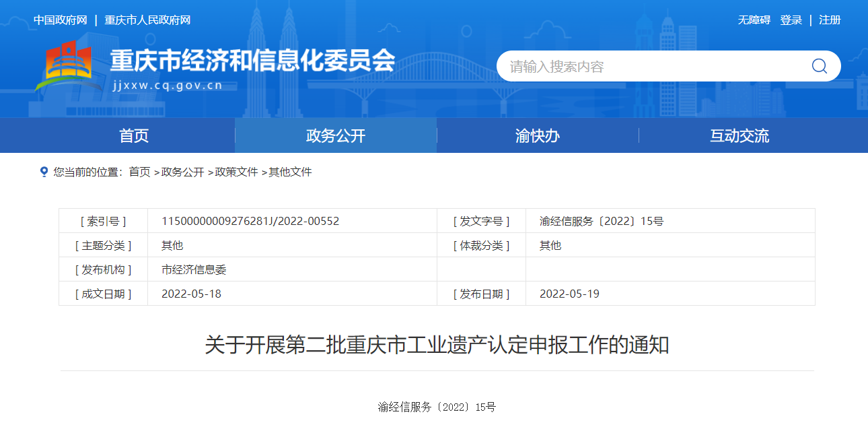Go to the 互动交流 navigation tab

739,136
